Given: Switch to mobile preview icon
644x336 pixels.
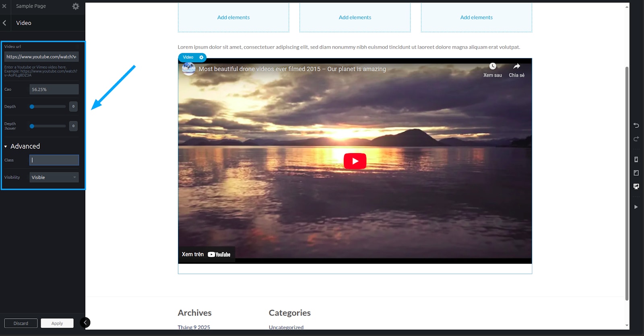Looking at the screenshot, I should coord(636,160).
